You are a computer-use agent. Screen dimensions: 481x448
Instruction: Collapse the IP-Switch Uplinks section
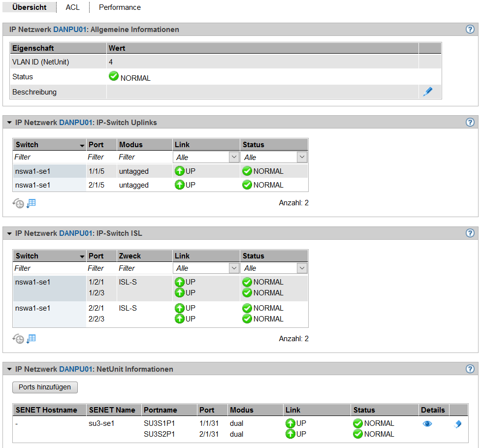coord(9,123)
